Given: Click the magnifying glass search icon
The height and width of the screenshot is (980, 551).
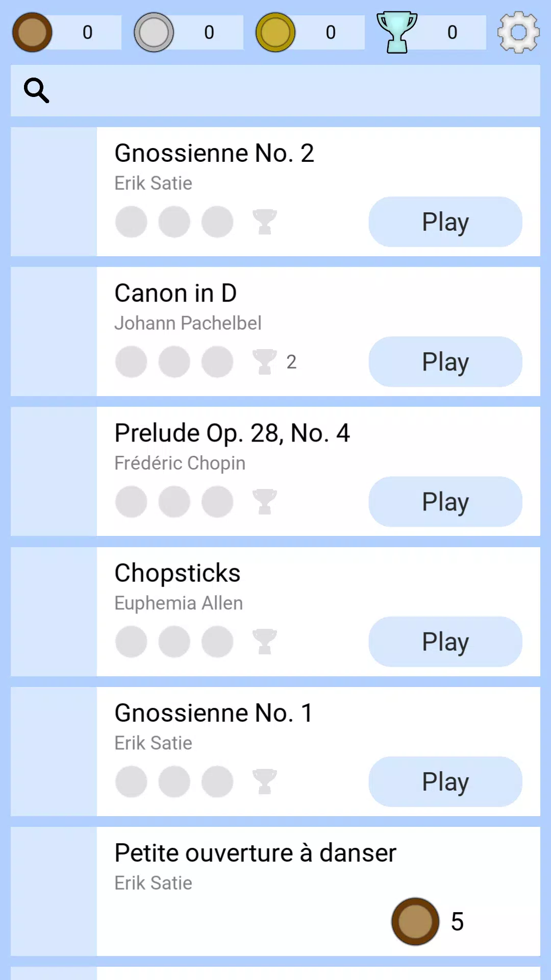Looking at the screenshot, I should [37, 91].
